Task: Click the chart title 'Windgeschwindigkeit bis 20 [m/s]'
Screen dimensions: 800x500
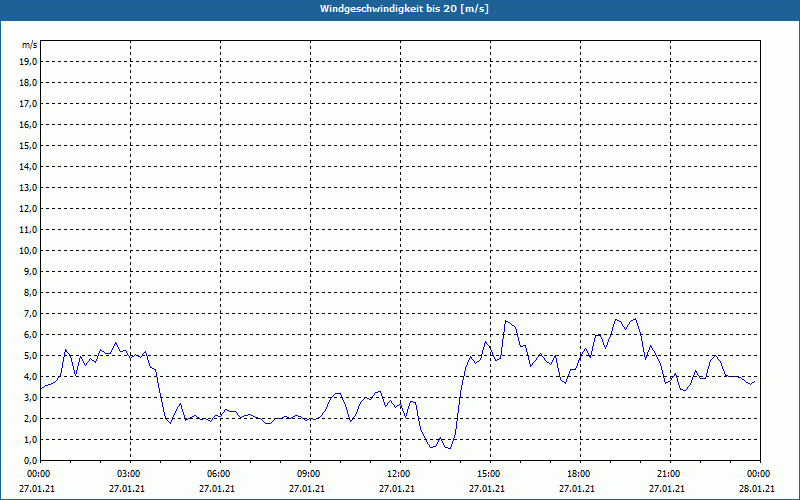Action: pos(404,9)
